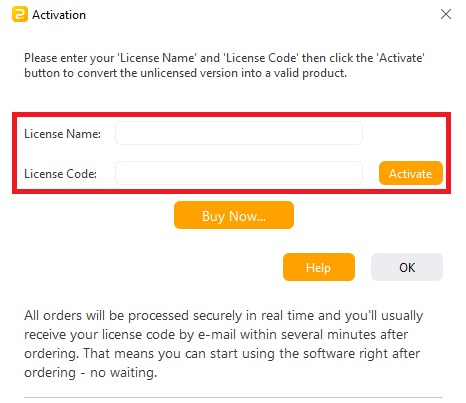
Task: Close the Activation dialog with the X
Action: pos(446,14)
